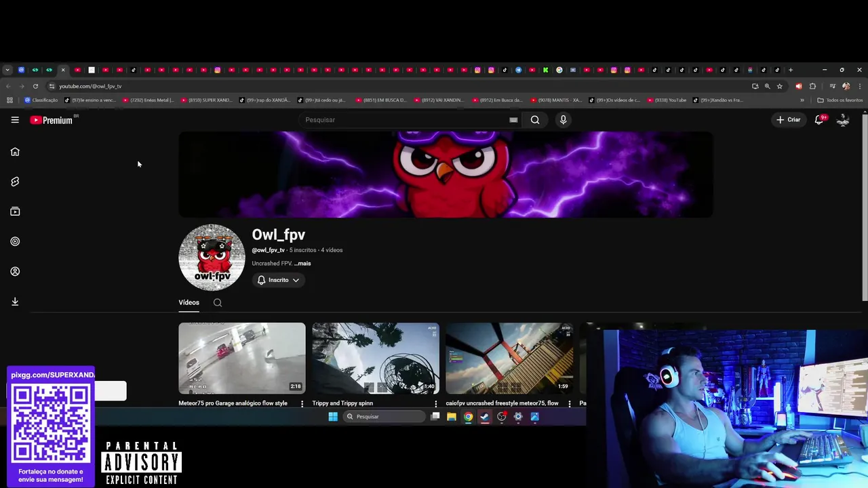This screenshot has width=868, height=488.
Task: Open Home in the YouTube sidebar
Action: (x=15, y=152)
